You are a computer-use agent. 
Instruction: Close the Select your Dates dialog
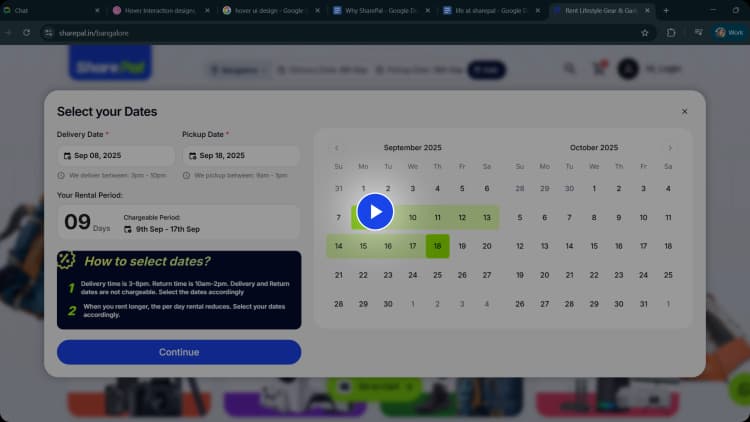[x=684, y=112]
